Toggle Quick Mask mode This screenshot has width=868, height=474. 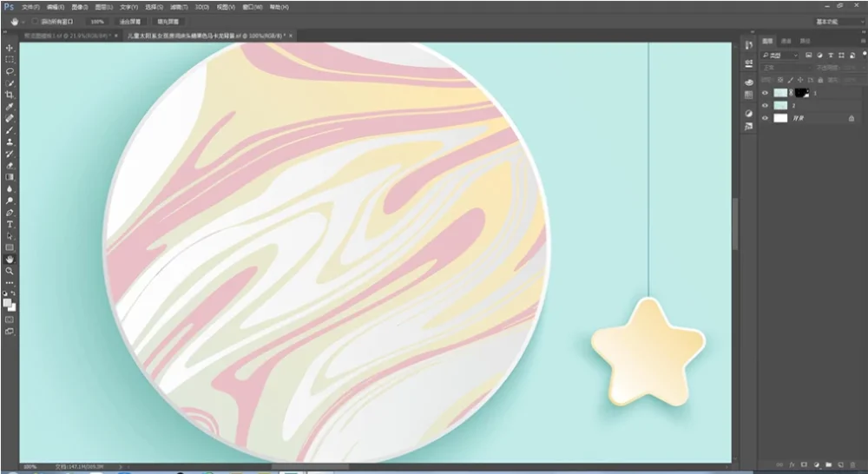pyautogui.click(x=10, y=319)
